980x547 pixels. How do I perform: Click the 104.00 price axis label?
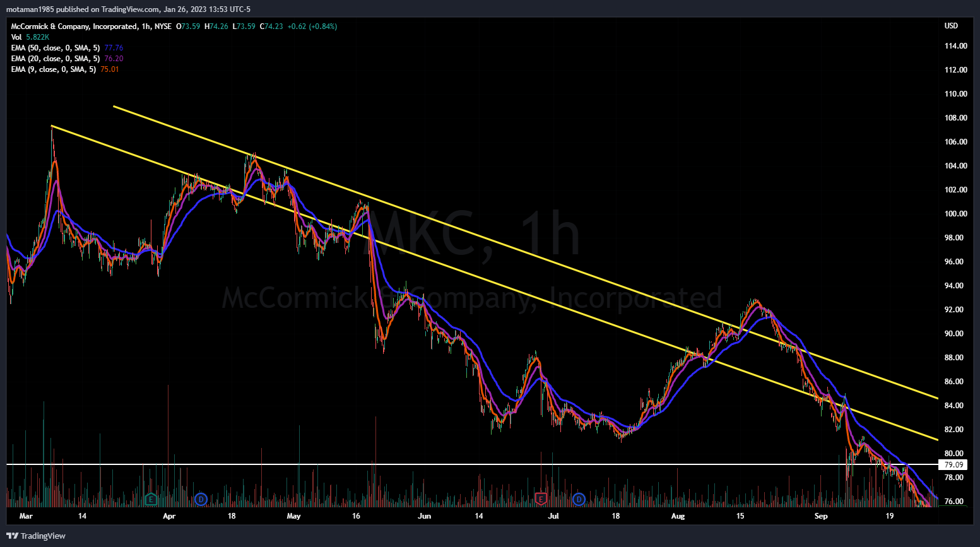tap(955, 166)
